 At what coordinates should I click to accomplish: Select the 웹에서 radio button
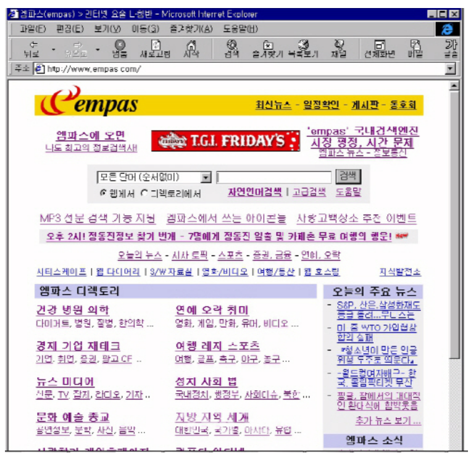(x=103, y=193)
